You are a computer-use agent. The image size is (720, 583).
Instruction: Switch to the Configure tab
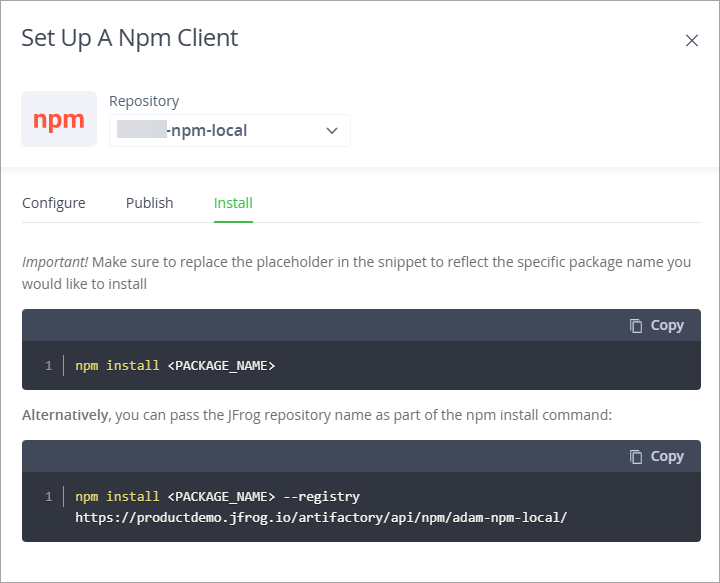[54, 203]
